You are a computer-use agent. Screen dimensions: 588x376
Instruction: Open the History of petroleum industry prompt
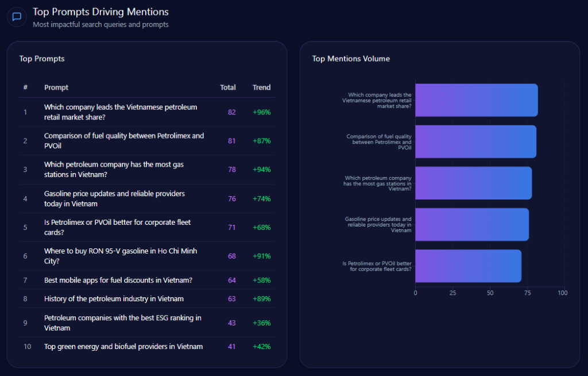click(x=114, y=298)
